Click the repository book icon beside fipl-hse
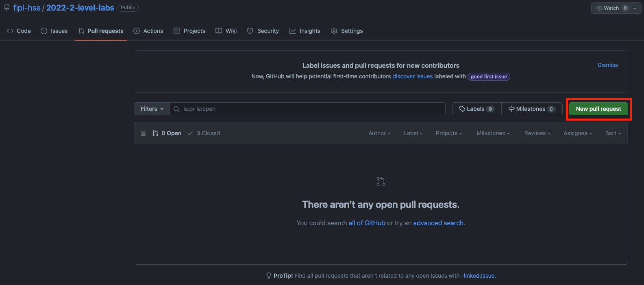644x285 pixels. (7, 8)
